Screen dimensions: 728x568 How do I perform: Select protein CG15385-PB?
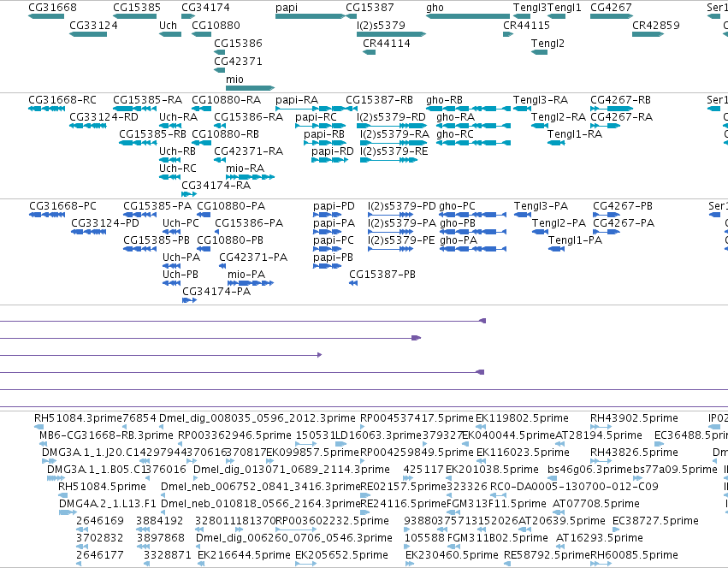[157, 240]
